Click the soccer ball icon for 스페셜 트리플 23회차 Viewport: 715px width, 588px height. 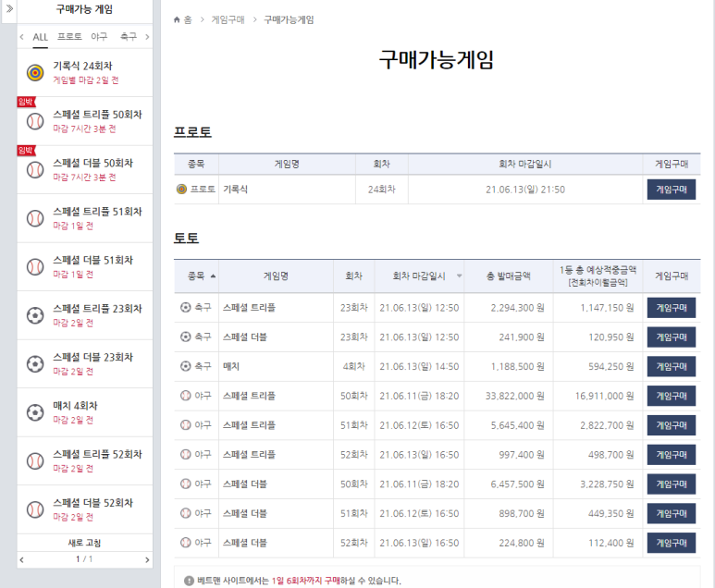click(x=35, y=315)
